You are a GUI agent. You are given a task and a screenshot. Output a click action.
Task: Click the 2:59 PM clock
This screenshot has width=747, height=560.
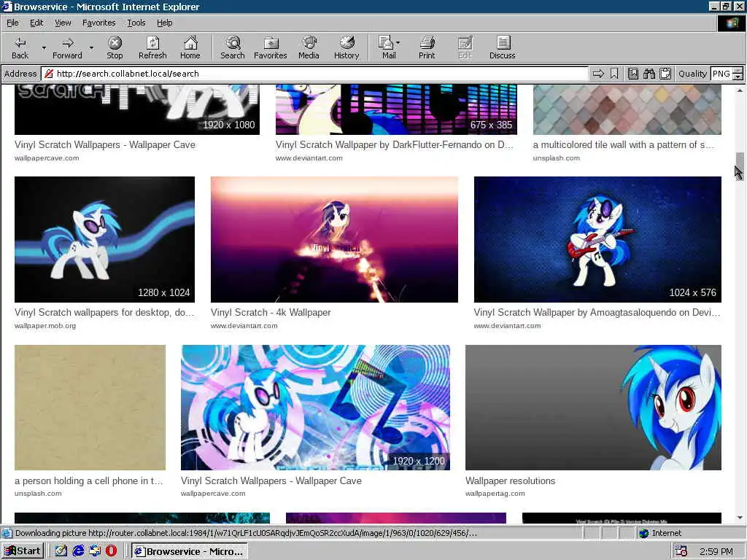[716, 551]
